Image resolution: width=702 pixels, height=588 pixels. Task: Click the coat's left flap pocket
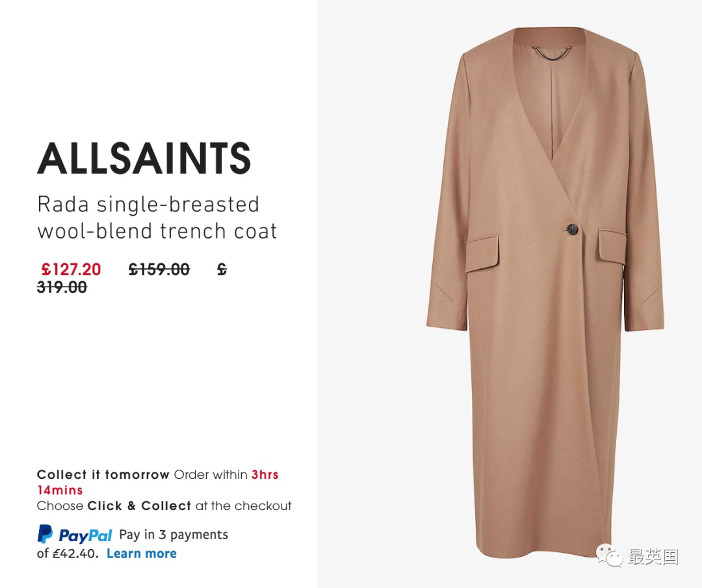point(482,254)
